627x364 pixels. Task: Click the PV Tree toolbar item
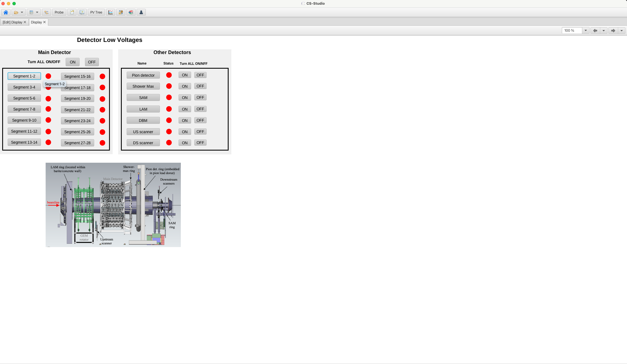click(96, 12)
